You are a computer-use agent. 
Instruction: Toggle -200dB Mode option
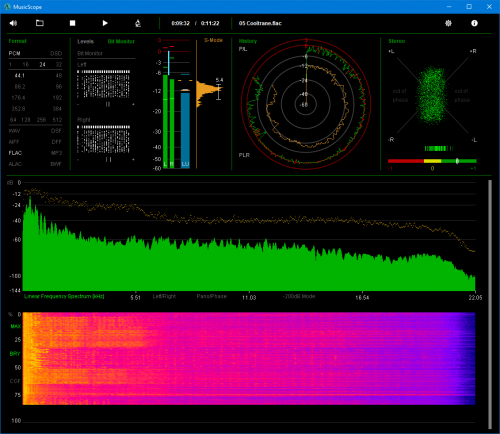pyautogui.click(x=299, y=296)
